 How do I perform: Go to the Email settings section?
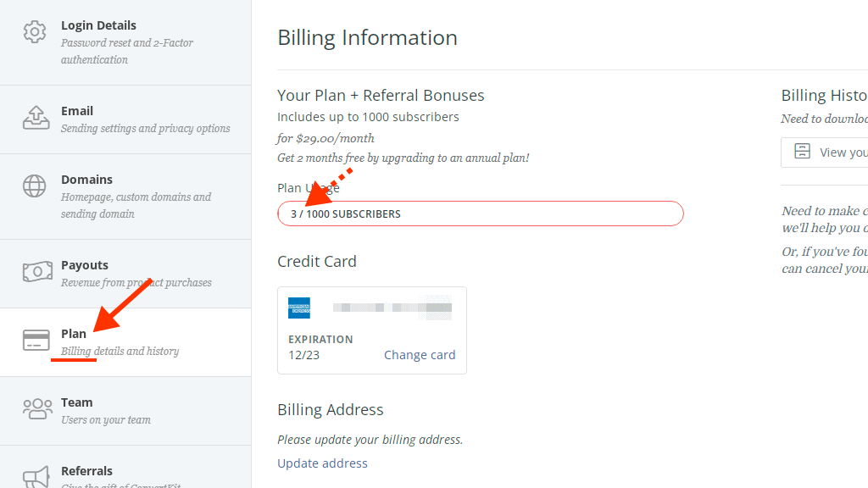point(125,119)
